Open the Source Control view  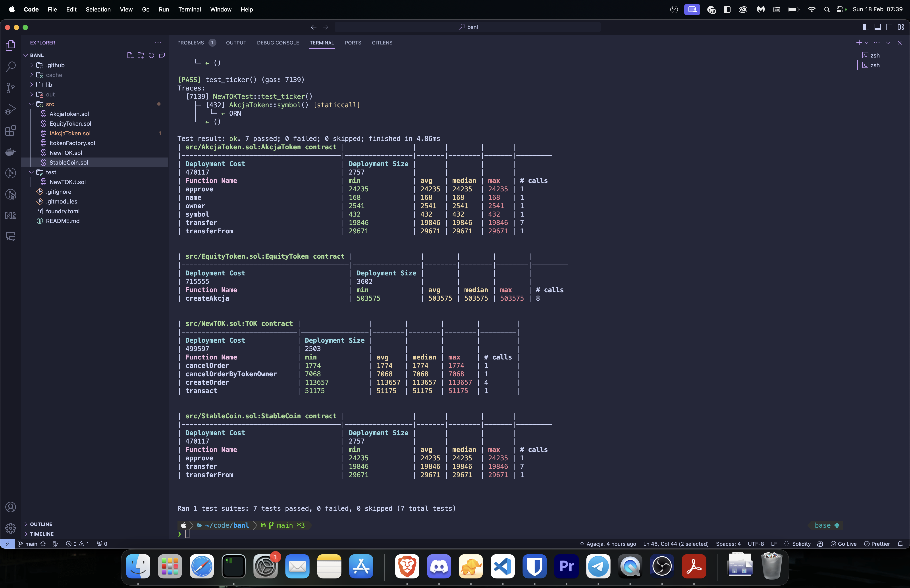pyautogui.click(x=11, y=88)
